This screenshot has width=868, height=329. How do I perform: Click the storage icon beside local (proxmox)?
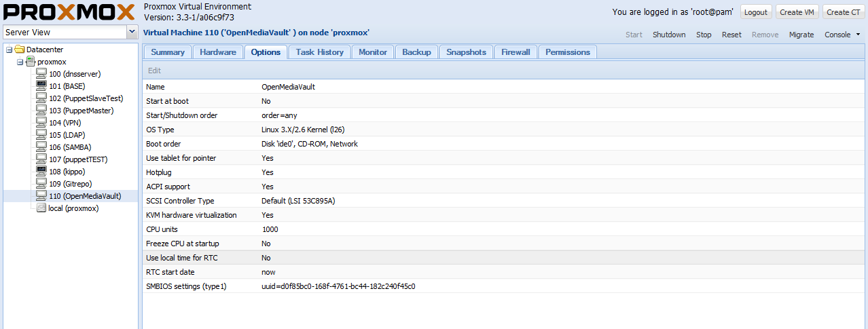(41, 208)
